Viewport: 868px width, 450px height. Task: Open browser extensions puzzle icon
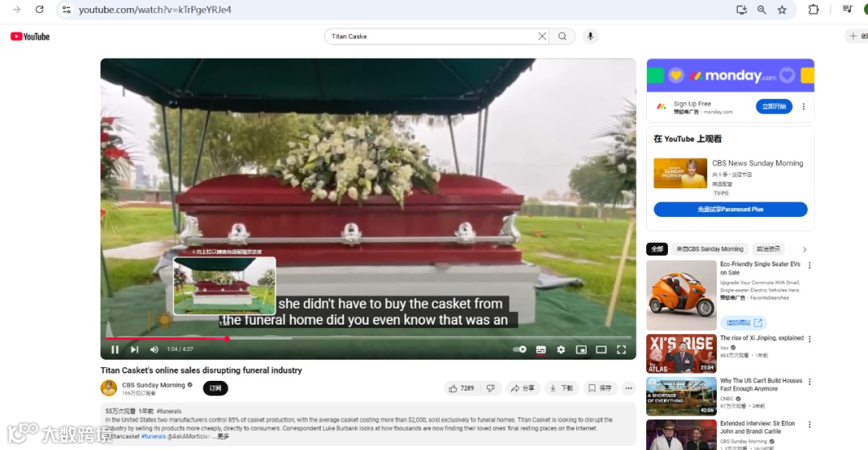813,10
